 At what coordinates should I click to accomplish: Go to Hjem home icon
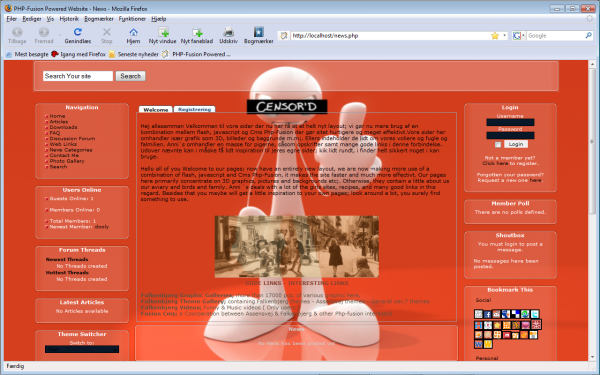[x=133, y=36]
